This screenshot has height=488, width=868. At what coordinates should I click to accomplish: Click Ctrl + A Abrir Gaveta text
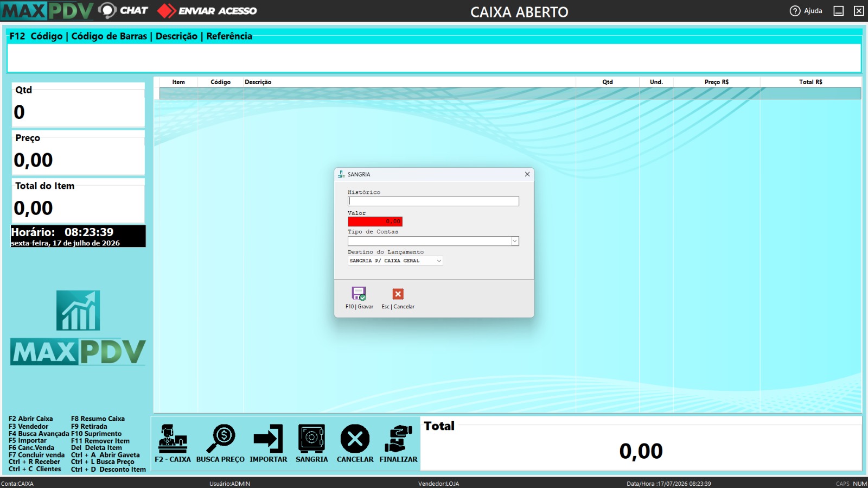[105, 455]
